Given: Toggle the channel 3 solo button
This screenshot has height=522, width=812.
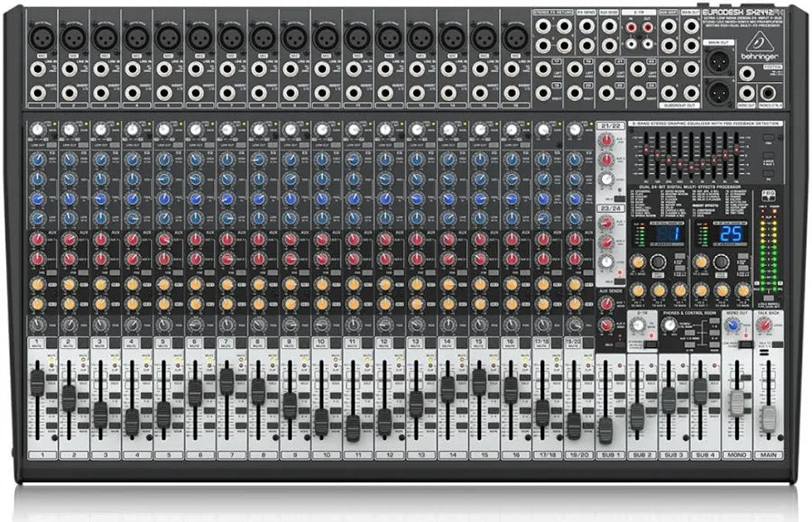Looking at the screenshot, I should pos(115,378).
